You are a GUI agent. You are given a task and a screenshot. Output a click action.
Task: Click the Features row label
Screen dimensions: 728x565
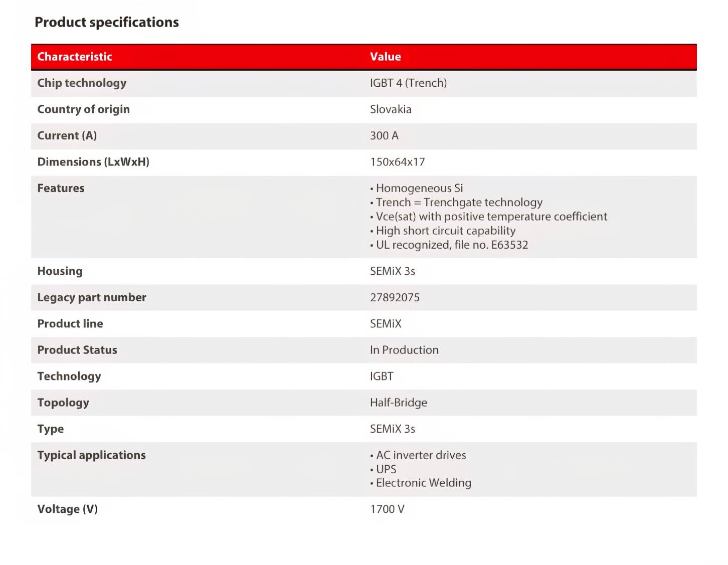61,189
